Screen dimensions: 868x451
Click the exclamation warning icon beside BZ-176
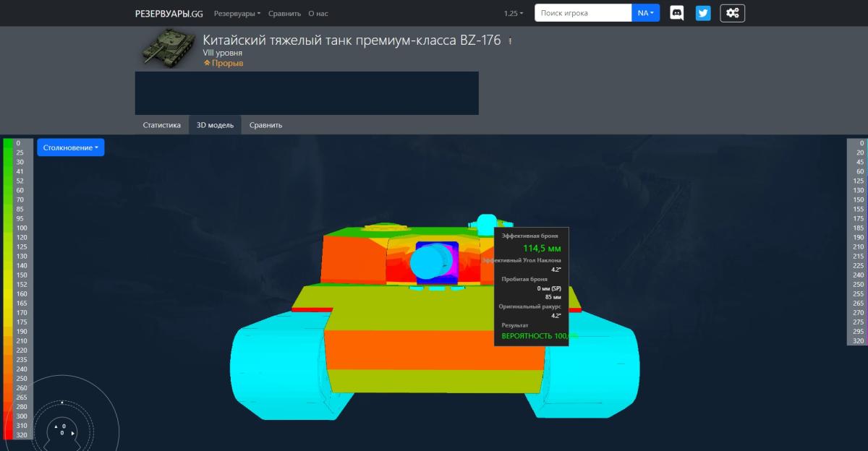pos(510,41)
